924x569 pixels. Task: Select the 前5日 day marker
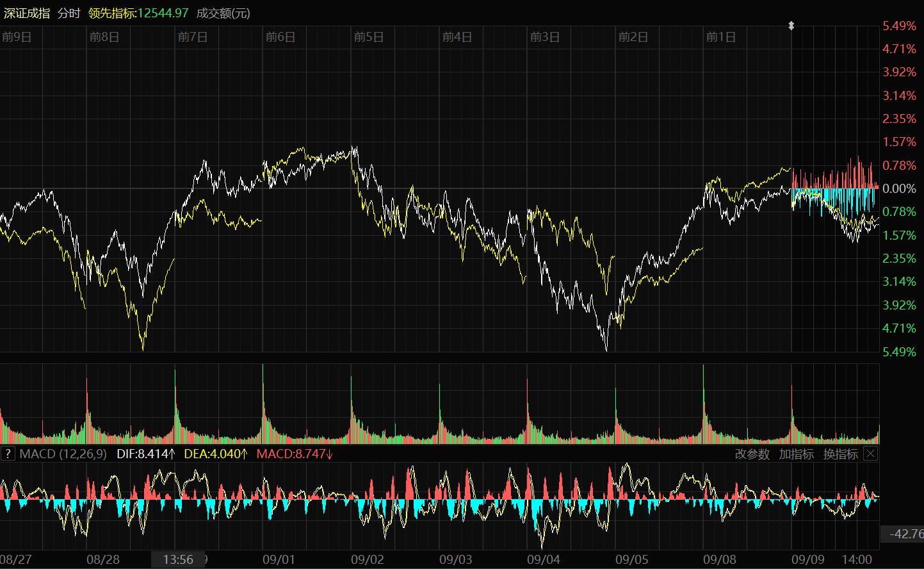pyautogui.click(x=369, y=37)
